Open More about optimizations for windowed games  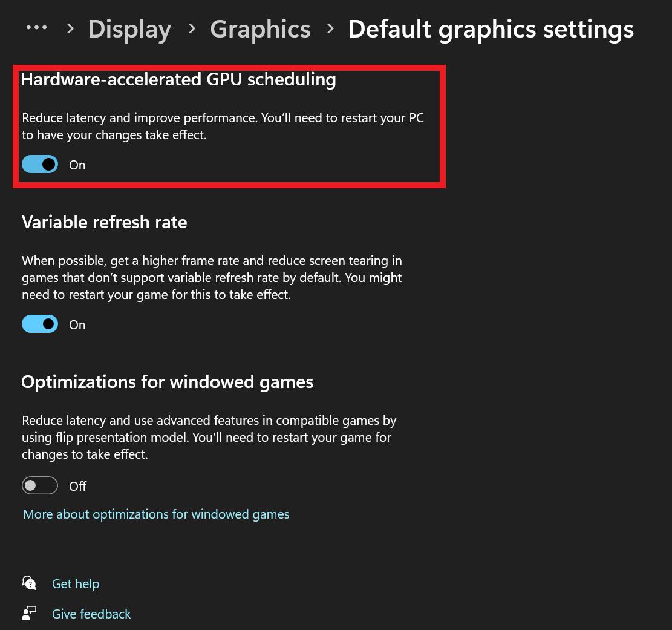[156, 514]
